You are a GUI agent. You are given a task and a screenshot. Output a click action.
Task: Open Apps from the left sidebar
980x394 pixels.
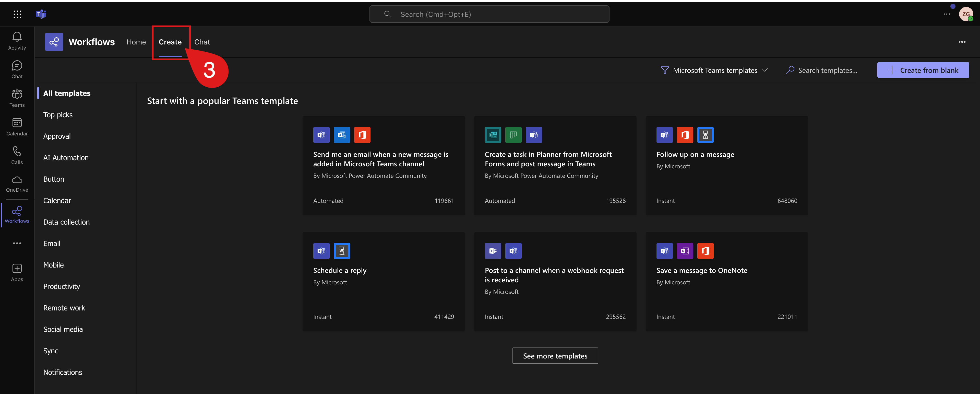click(17, 271)
